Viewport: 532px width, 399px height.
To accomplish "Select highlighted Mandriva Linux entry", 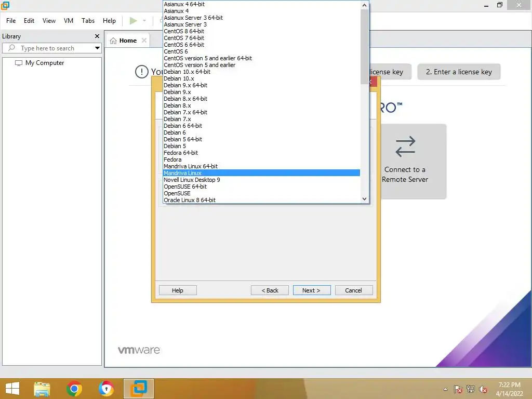I will (x=261, y=173).
